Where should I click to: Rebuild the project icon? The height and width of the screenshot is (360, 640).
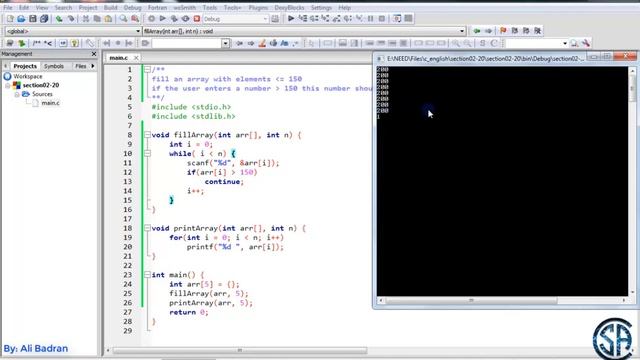185,19
